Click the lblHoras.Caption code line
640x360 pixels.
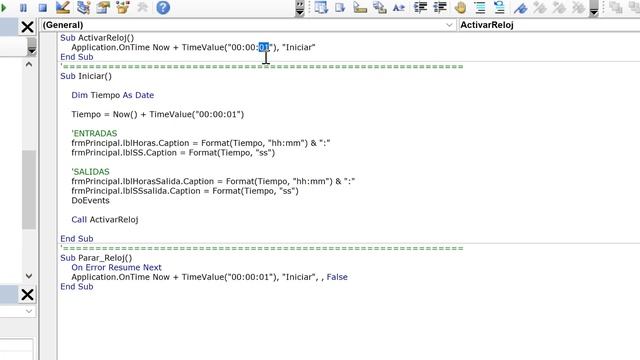pyautogui.click(x=201, y=143)
